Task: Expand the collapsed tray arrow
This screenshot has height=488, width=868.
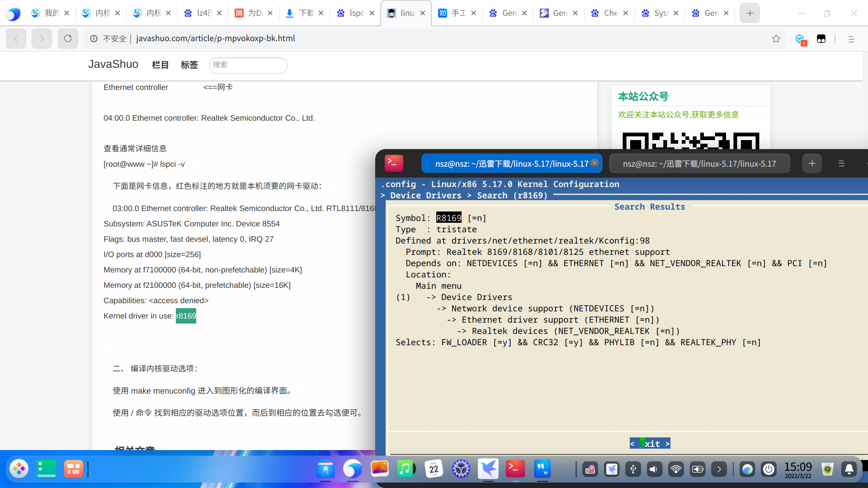Action: click(x=719, y=469)
